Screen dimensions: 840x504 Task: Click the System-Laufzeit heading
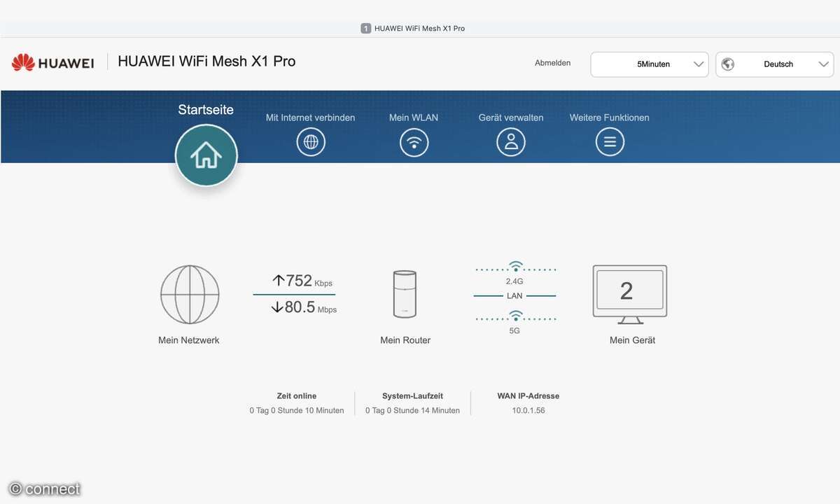coord(412,396)
